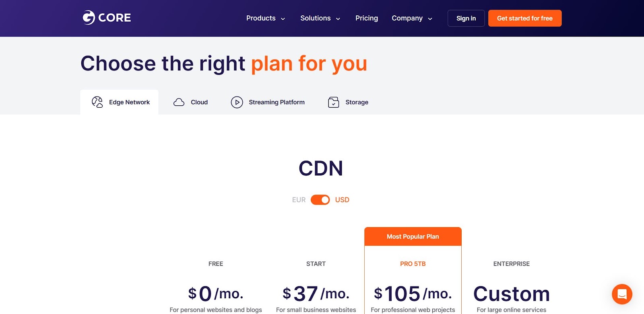Click the Storage folder icon

334,102
